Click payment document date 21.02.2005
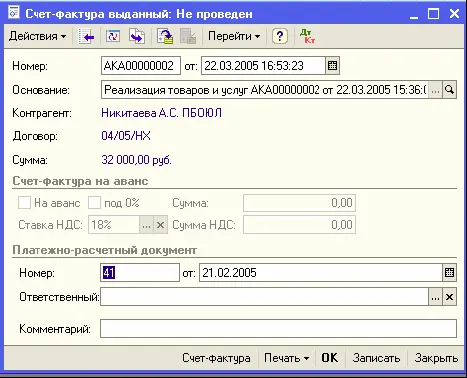467x378 pixels. click(321, 273)
